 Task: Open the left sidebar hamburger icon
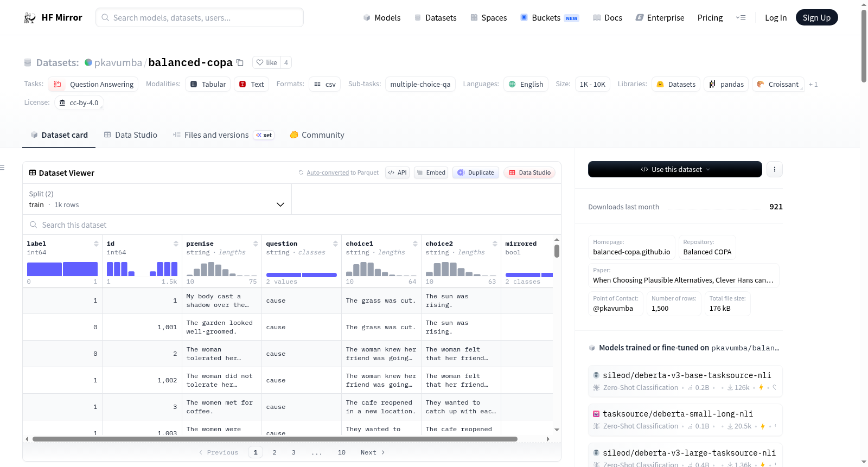coord(2,168)
